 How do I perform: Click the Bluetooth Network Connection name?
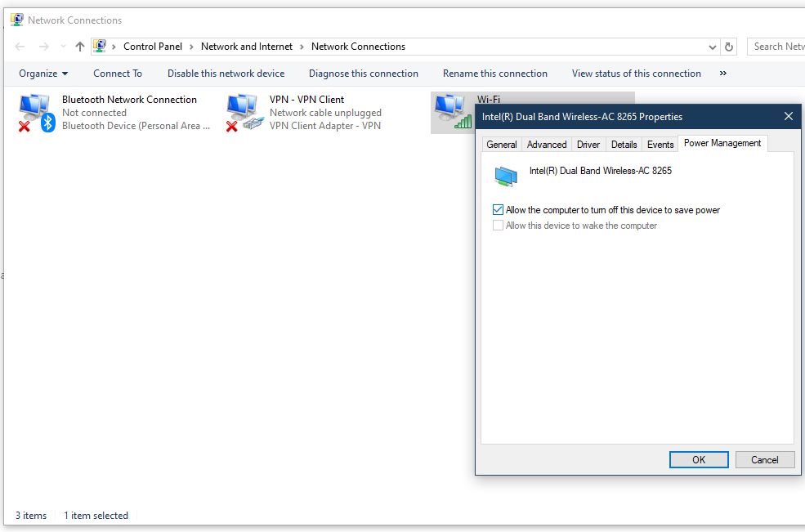tap(129, 100)
